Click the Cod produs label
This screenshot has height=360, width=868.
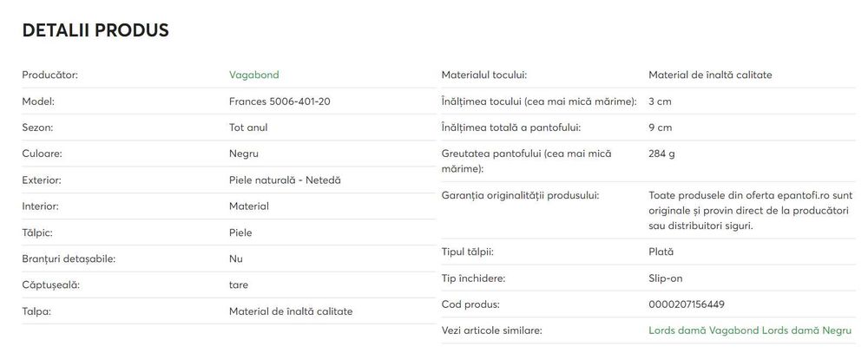pos(470,304)
